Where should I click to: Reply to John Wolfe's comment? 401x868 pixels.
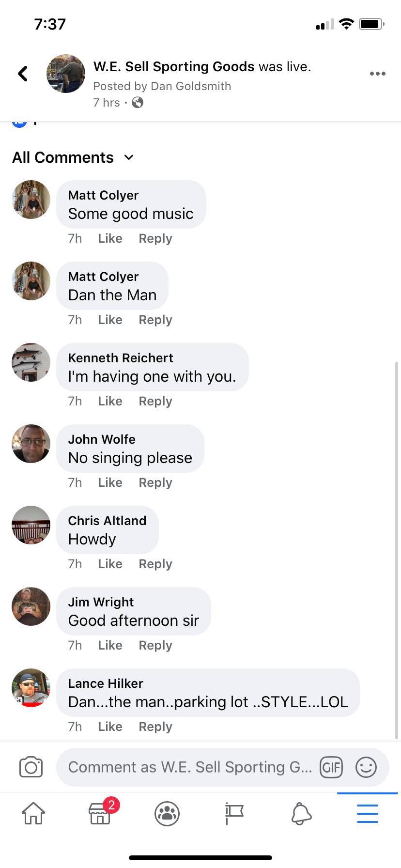pyautogui.click(x=155, y=482)
